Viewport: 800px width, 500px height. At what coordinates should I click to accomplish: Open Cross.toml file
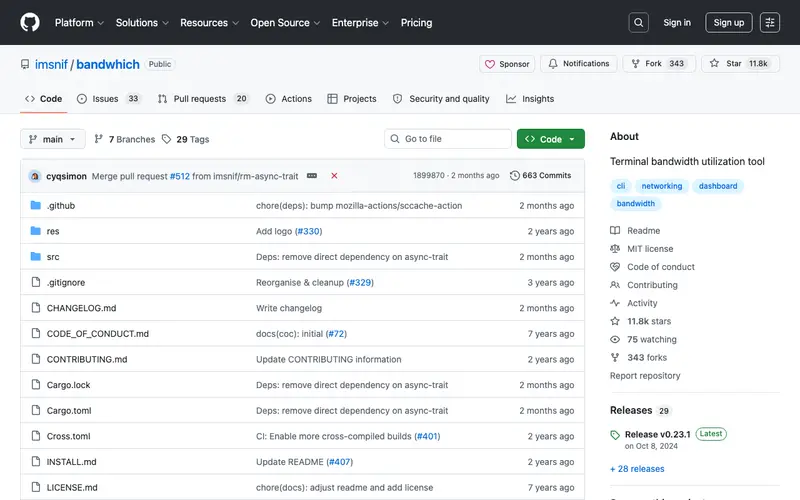point(68,436)
